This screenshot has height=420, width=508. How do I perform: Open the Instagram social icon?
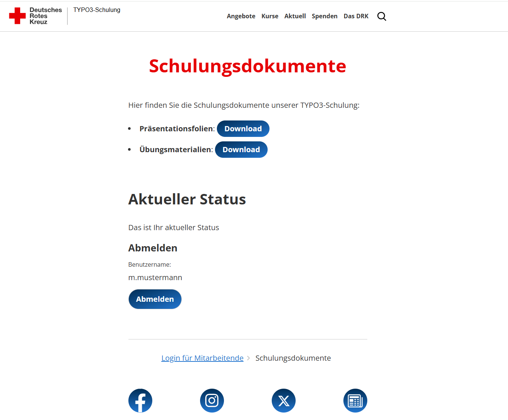point(212,401)
